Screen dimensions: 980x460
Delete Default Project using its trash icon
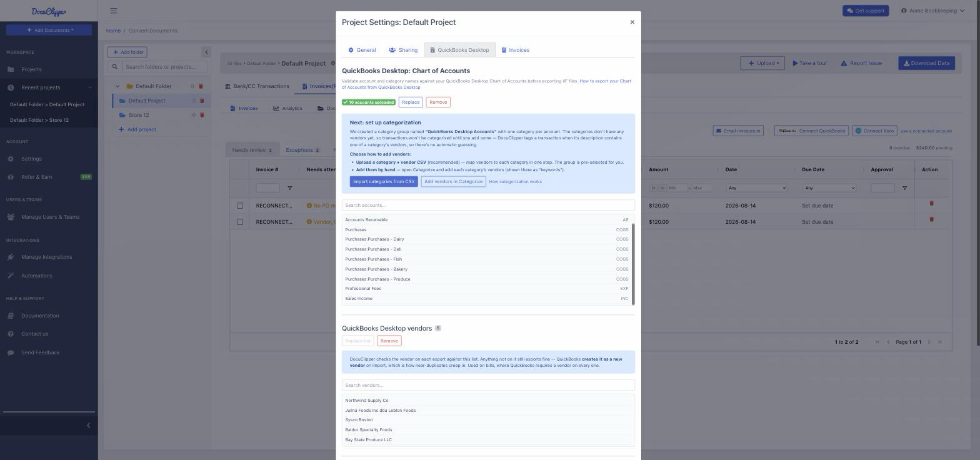coord(202,101)
